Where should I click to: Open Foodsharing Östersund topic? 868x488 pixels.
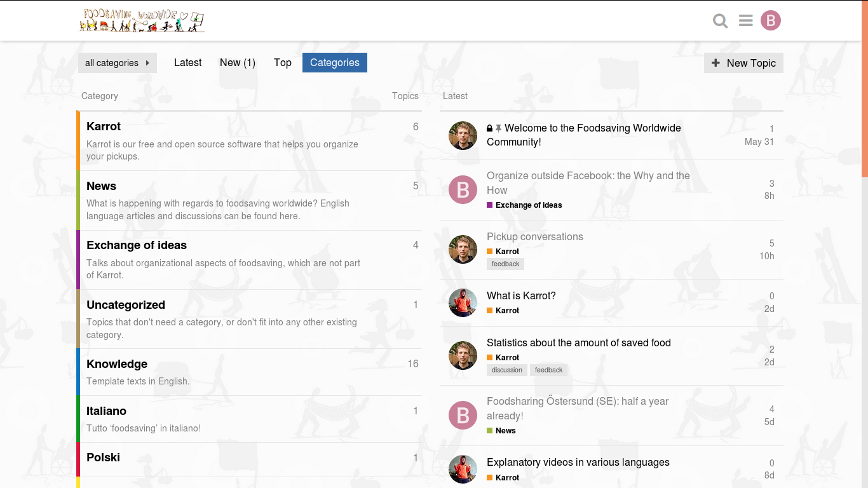pyautogui.click(x=578, y=409)
